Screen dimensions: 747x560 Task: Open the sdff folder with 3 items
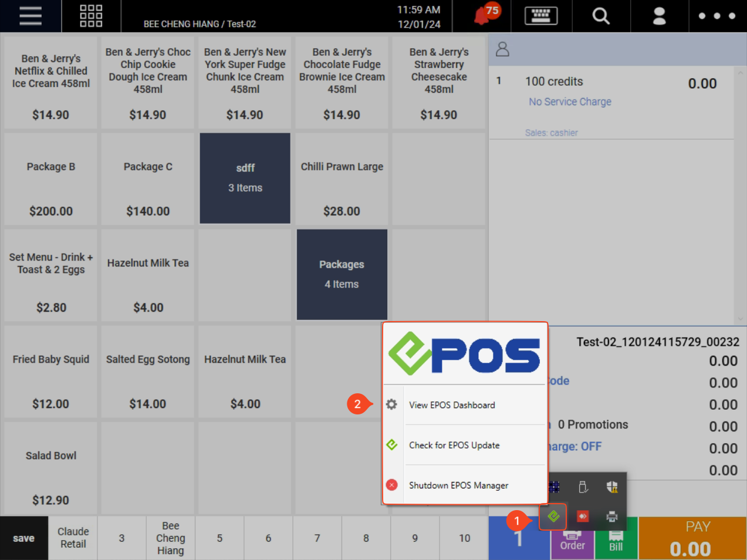[x=245, y=178]
